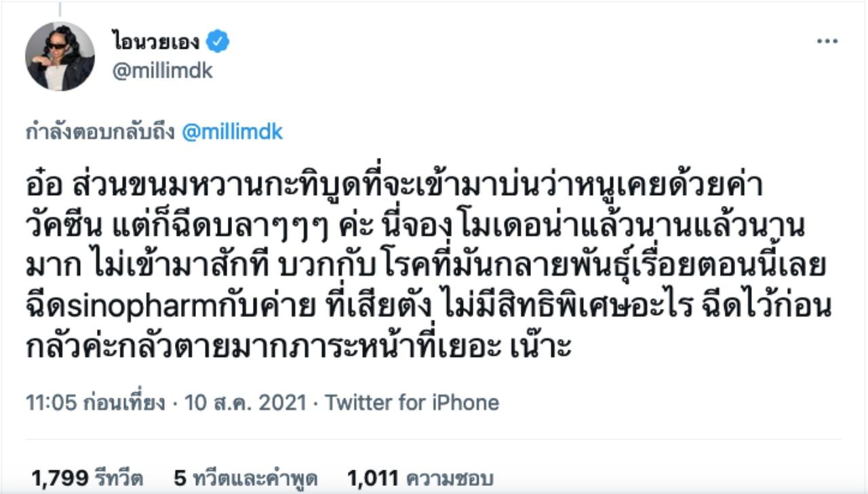Show the 5 ทวีตและคำพูด quote tweets
The image size is (868, 494).
point(245,478)
